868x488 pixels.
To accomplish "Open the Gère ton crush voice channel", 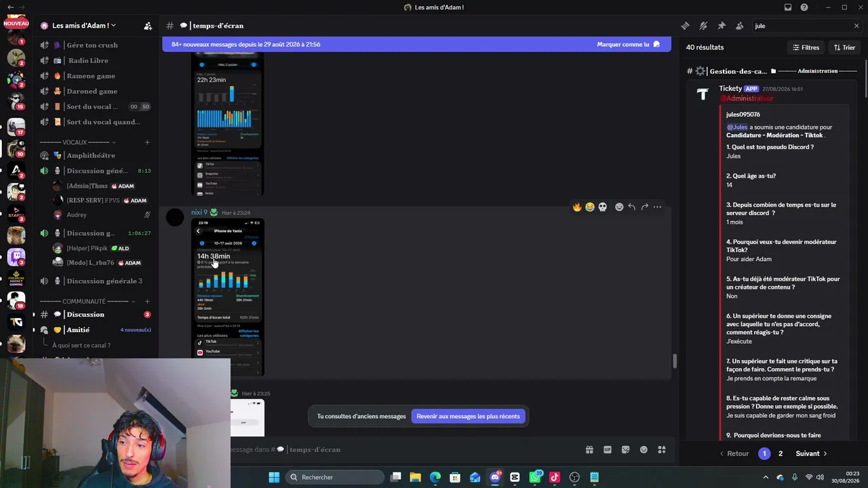I will point(95,45).
